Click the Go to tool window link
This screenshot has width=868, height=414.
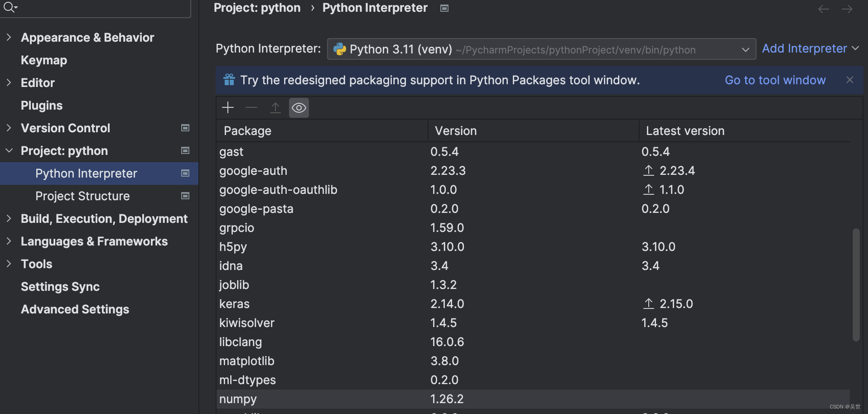775,80
